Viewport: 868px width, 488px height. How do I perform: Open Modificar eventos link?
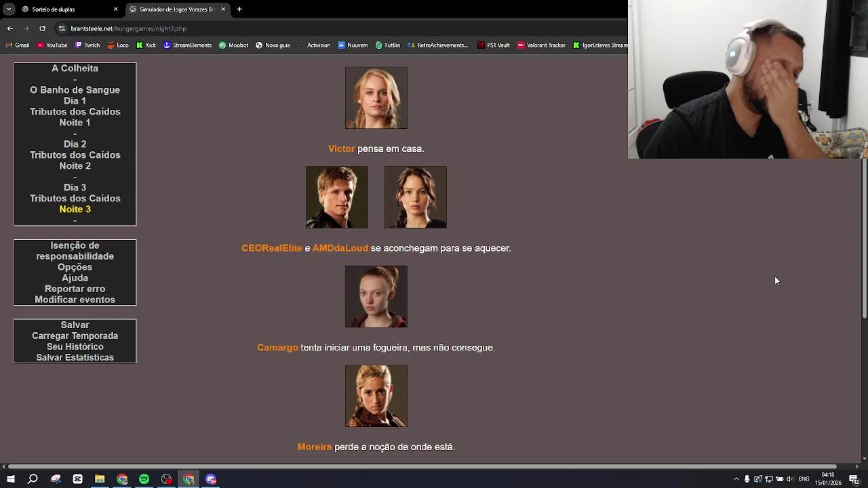[x=75, y=300]
